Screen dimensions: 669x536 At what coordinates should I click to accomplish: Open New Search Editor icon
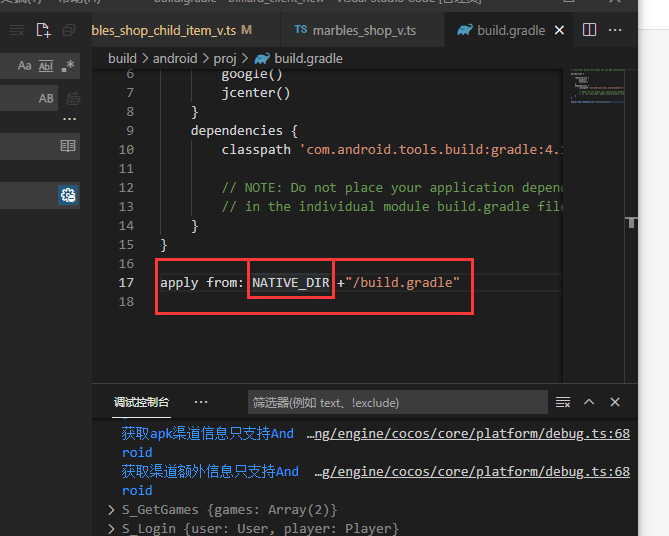point(44,30)
